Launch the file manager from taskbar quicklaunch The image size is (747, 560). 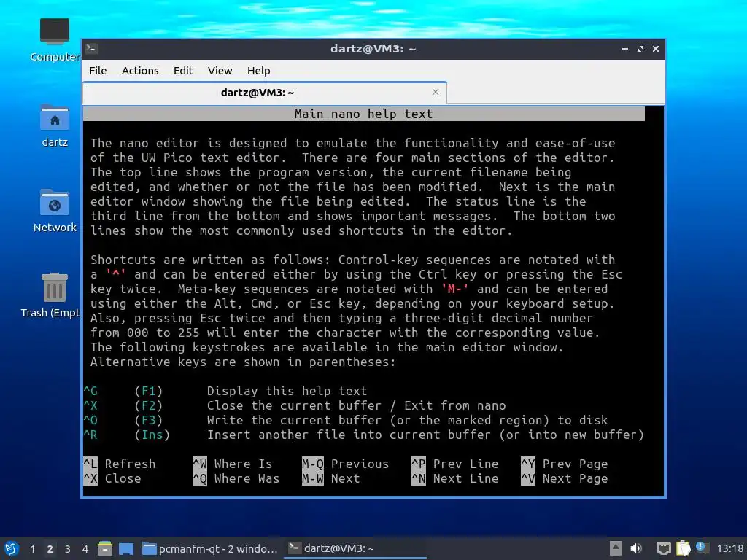pyautogui.click(x=105, y=548)
